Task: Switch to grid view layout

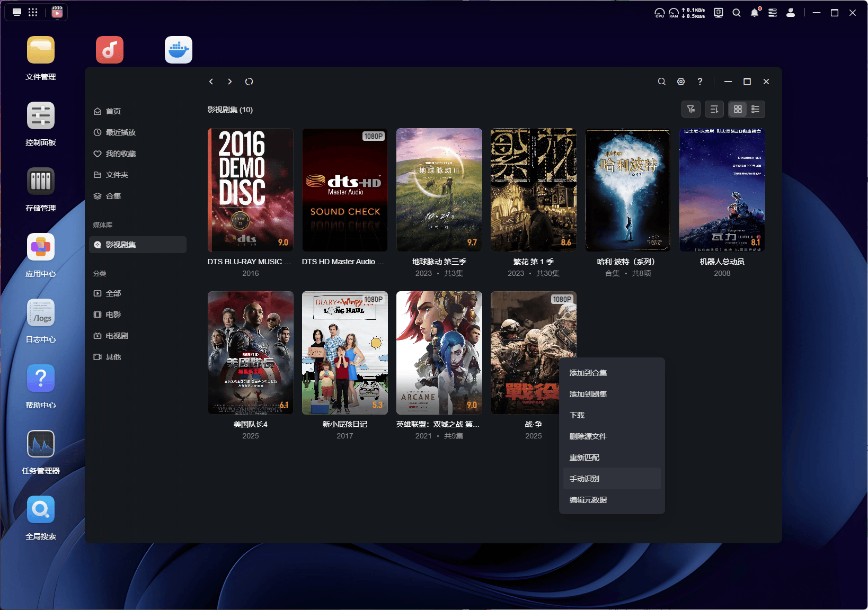Action: 738,110
